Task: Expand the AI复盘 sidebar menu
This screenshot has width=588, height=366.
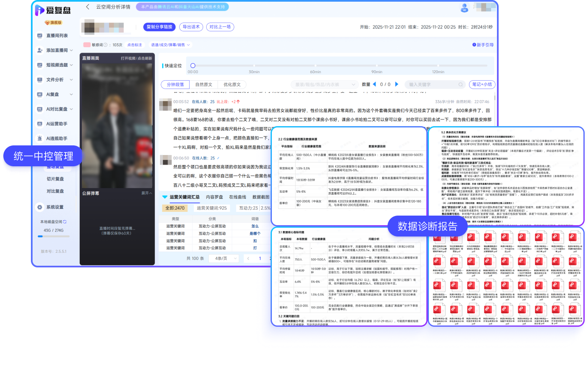Action: (71, 94)
